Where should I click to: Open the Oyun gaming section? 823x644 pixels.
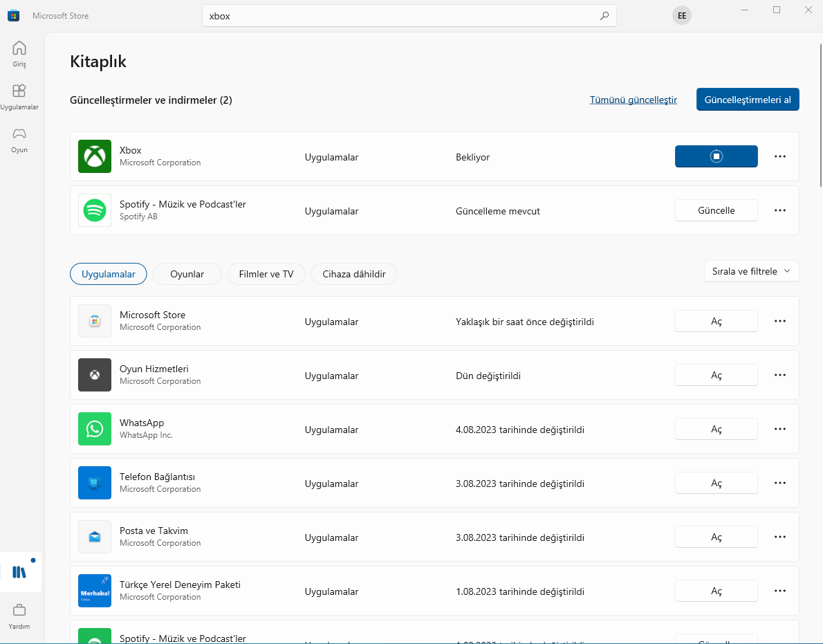tap(19, 140)
